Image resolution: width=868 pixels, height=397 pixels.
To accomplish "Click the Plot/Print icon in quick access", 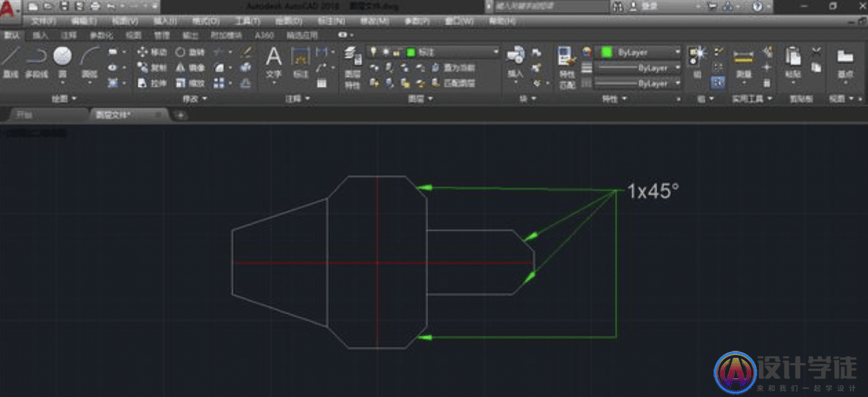I will click(x=95, y=6).
